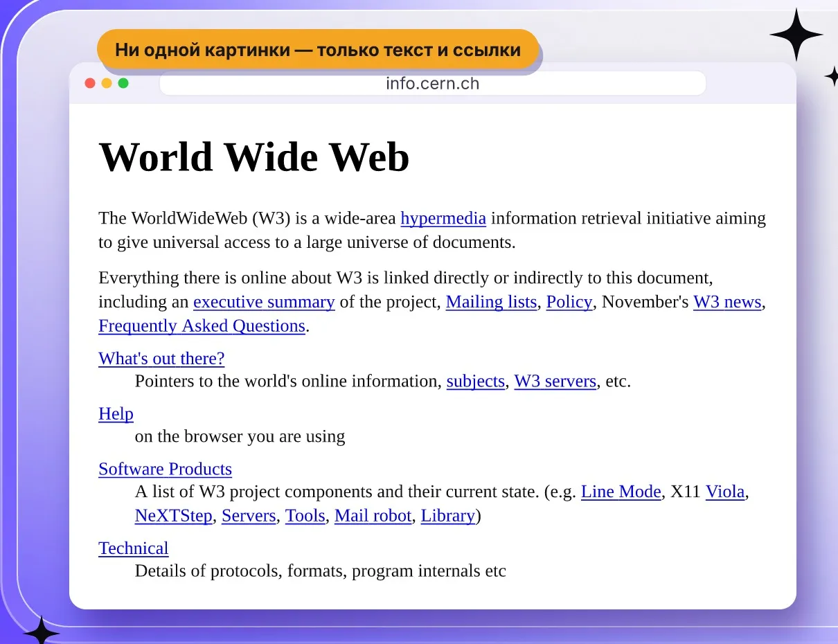This screenshot has height=644, width=838.
Task: Open the What's out there? link
Action: tap(161, 359)
